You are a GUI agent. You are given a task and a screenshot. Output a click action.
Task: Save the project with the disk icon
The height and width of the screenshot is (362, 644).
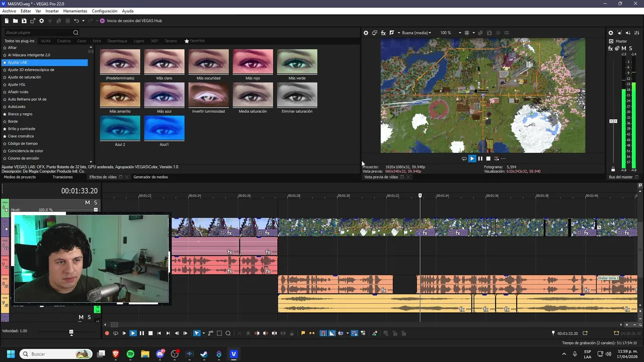(24, 21)
